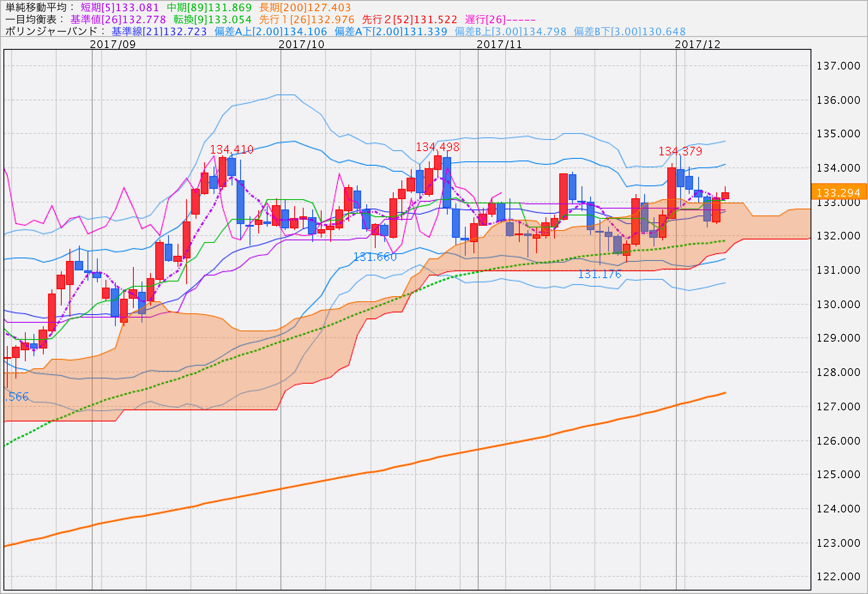The height and width of the screenshot is (594, 868).
Task: Click the 2017/09 date axis label
Action: [113, 44]
